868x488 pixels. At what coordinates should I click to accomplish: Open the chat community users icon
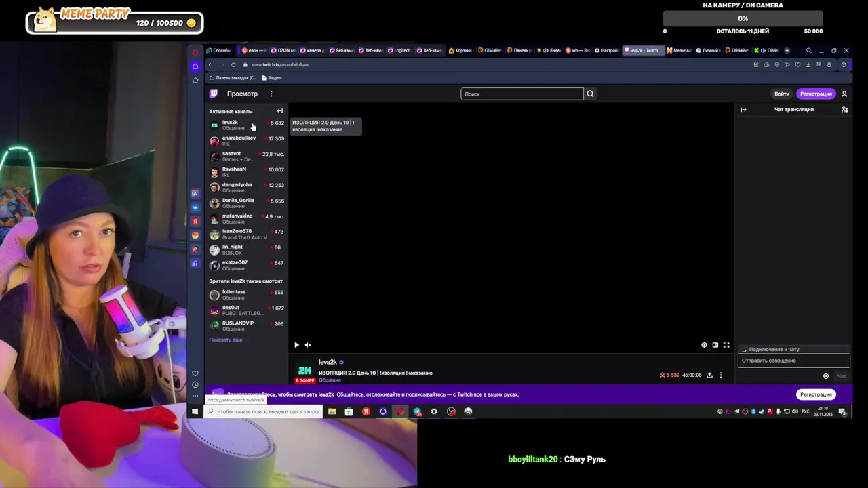point(844,110)
